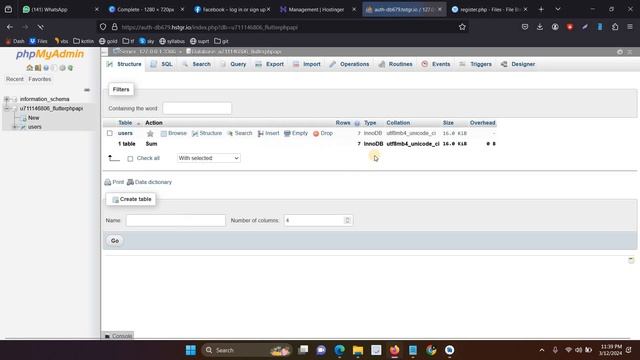The image size is (640, 360).
Task: Search within the users table row
Action: click(240, 133)
